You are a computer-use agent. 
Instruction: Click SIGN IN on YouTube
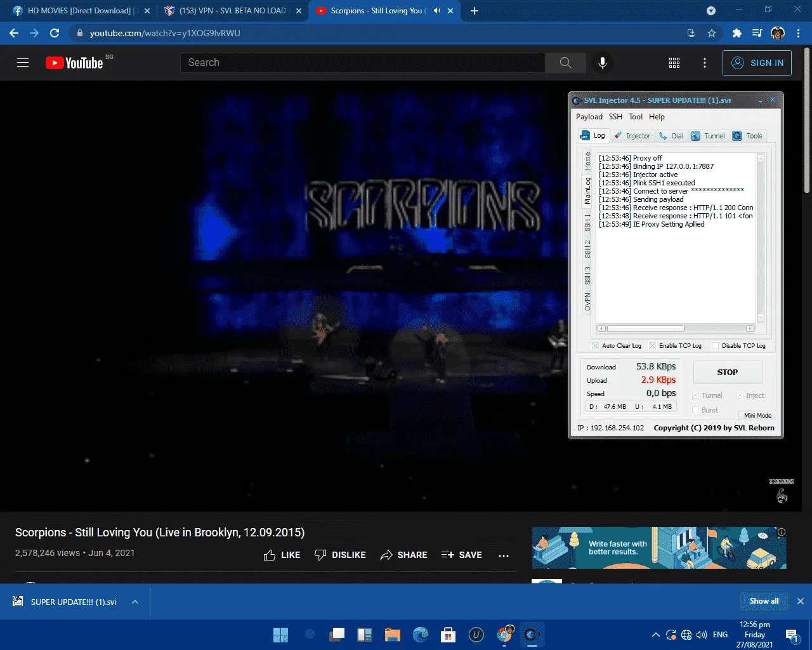pyautogui.click(x=757, y=63)
